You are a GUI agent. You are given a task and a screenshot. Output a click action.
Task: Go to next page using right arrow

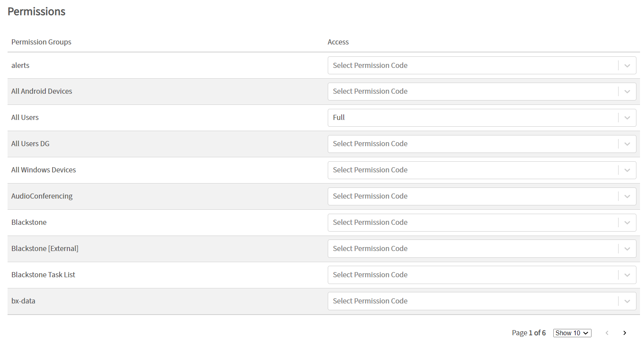625,333
